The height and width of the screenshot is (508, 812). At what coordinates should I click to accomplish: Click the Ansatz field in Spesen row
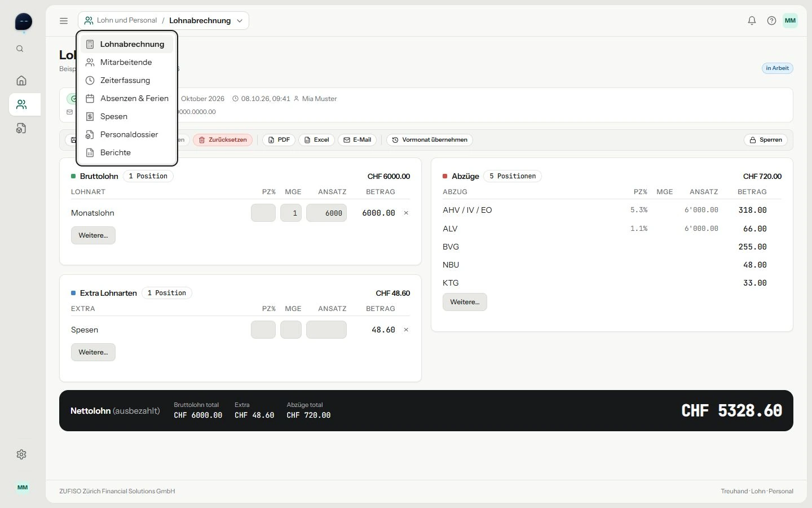[x=326, y=330]
